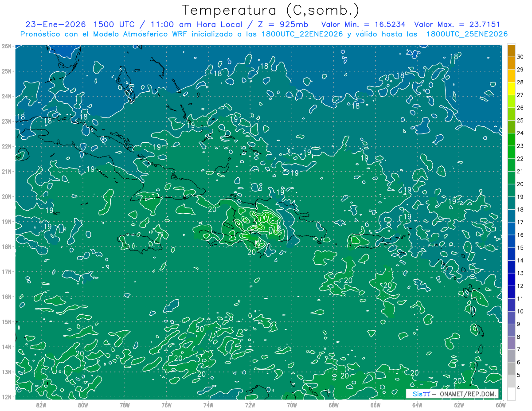Click the "25N" latitude axis label
Viewport: 532px width, 411px height.
pos(6,71)
